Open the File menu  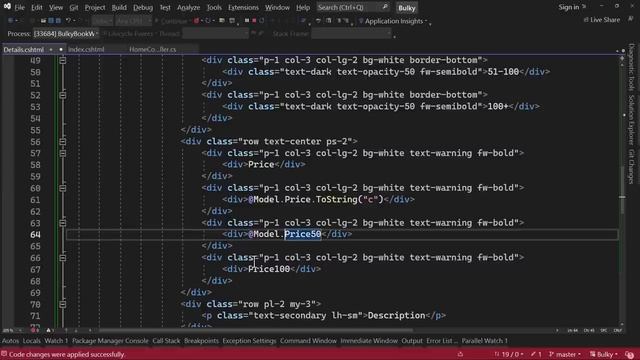[19, 7]
